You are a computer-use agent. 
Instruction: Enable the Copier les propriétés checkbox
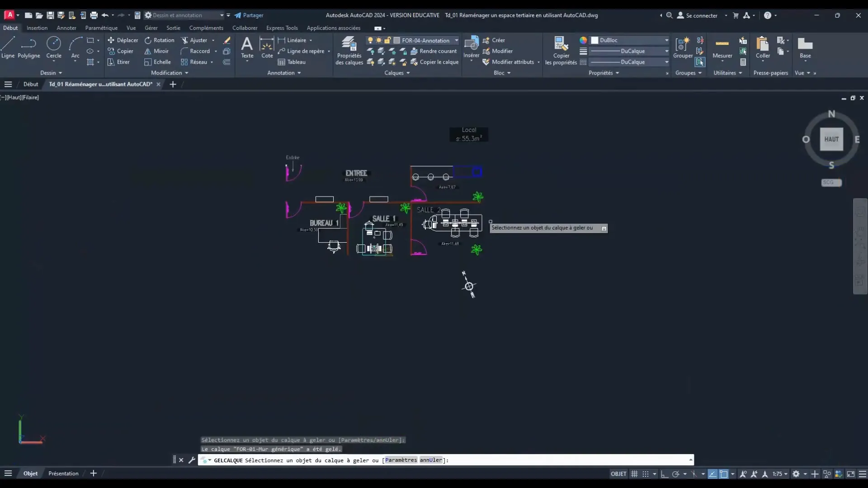(x=561, y=51)
